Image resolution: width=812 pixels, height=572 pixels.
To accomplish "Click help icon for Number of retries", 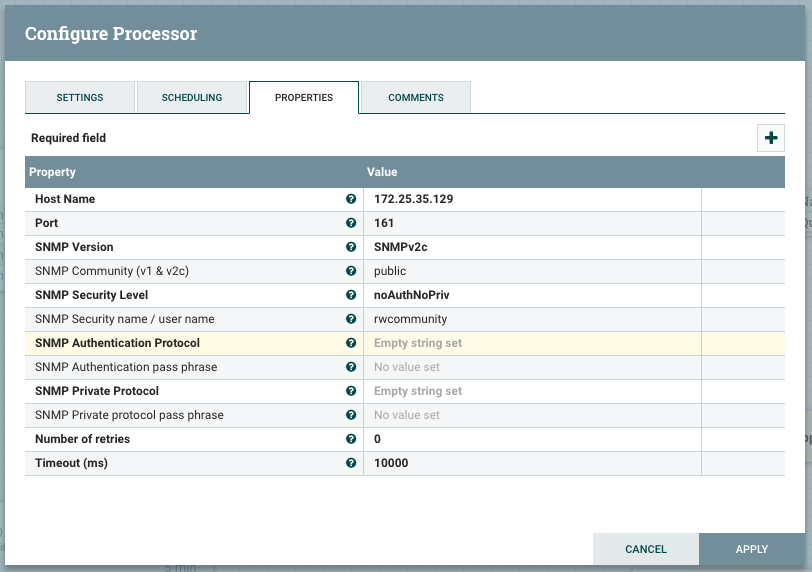I will tap(351, 439).
